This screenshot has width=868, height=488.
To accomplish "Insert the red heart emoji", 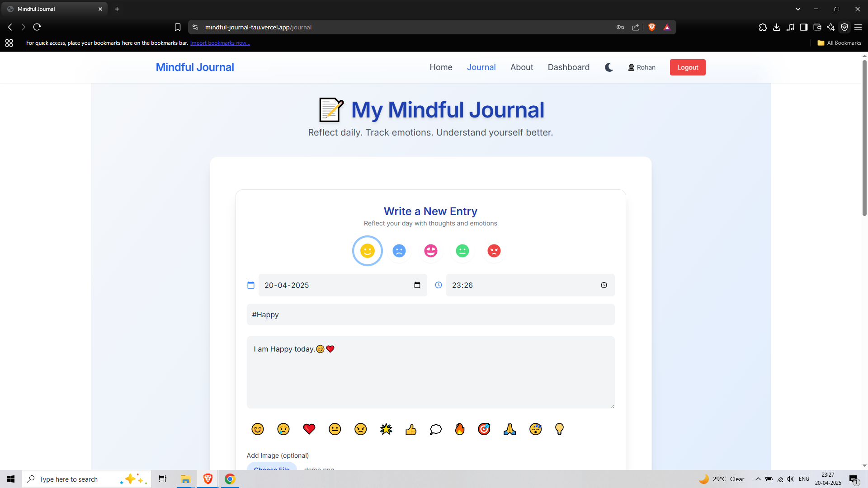I will [309, 429].
